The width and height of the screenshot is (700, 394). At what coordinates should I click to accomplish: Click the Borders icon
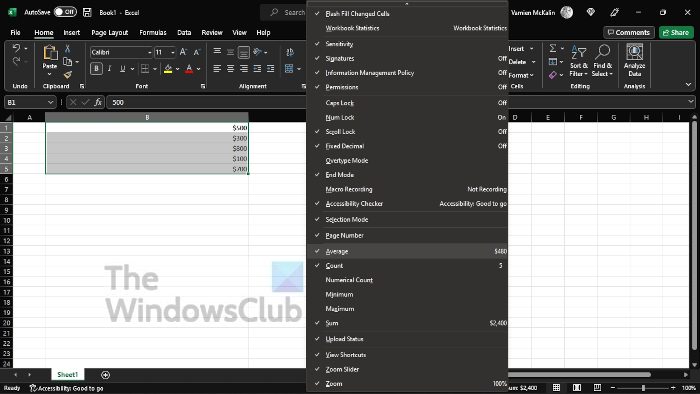tap(145, 69)
